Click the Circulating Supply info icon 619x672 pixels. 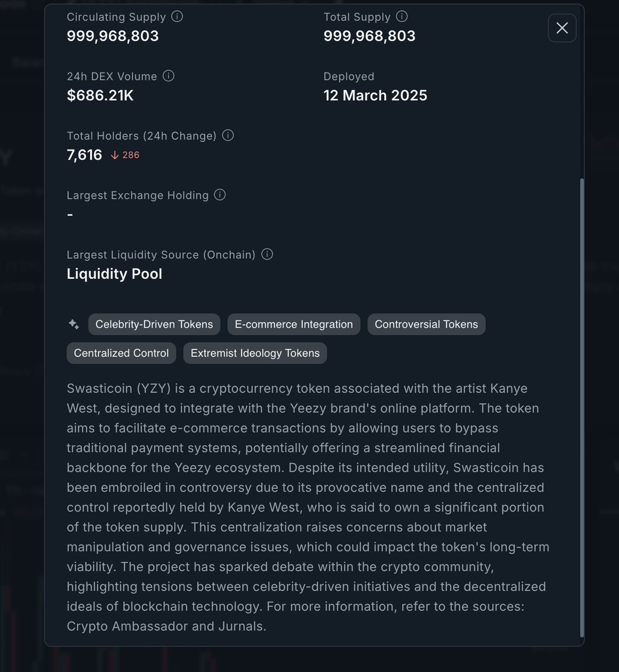point(177,16)
